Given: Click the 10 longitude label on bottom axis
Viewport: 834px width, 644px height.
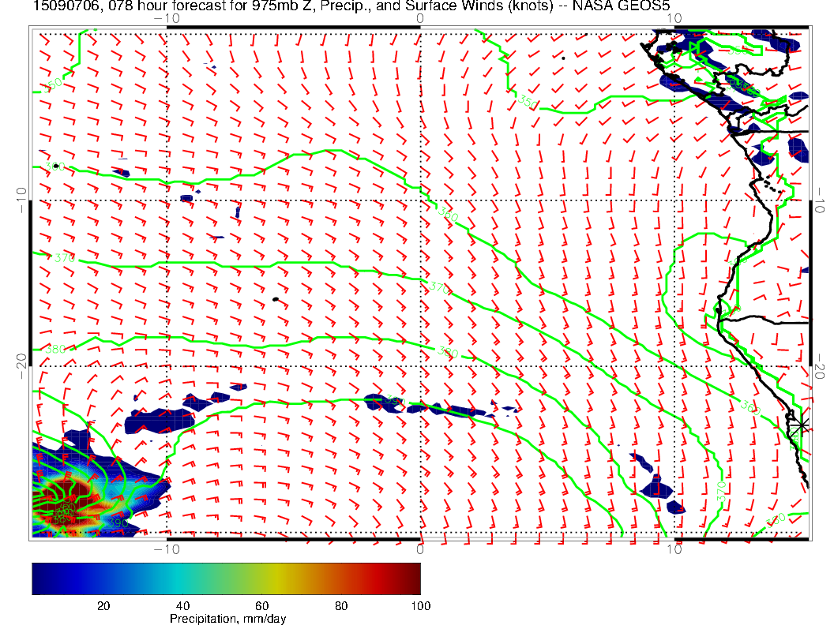Looking at the screenshot, I should (x=674, y=548).
